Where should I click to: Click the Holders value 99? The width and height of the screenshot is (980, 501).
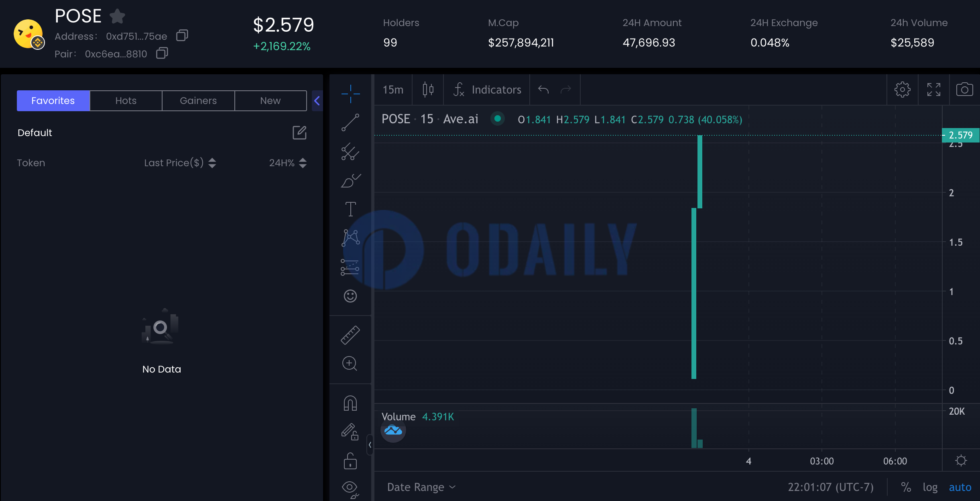(x=390, y=43)
